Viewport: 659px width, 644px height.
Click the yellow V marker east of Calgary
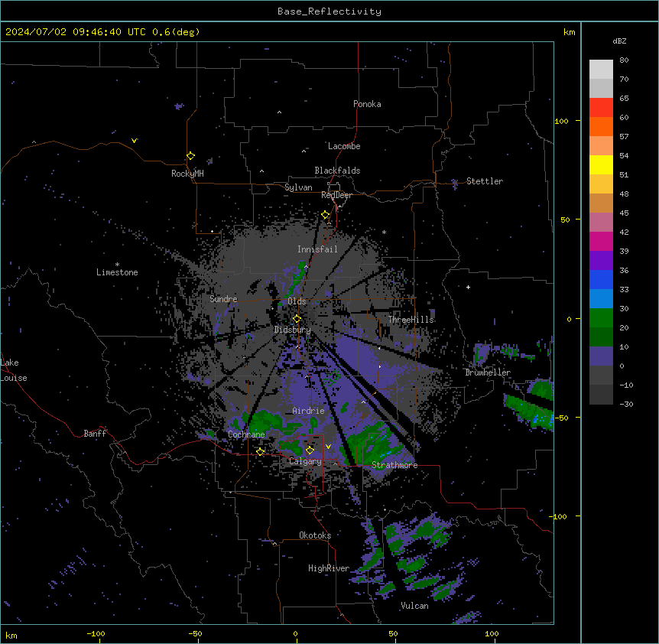(328, 447)
